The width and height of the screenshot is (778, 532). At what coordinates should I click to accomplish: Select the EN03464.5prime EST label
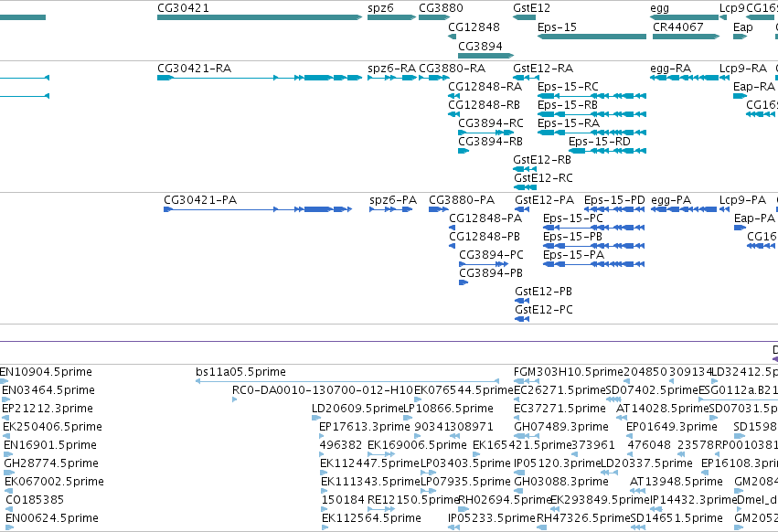pos(48,390)
